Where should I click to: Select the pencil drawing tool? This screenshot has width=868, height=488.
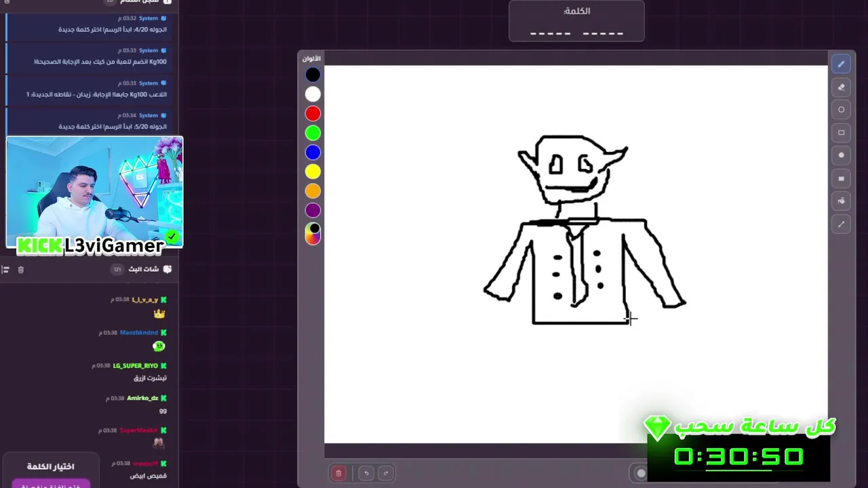coord(841,64)
